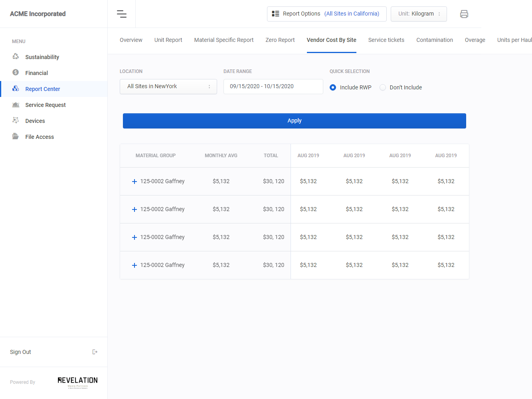Click the Devices icon

pyautogui.click(x=16, y=120)
